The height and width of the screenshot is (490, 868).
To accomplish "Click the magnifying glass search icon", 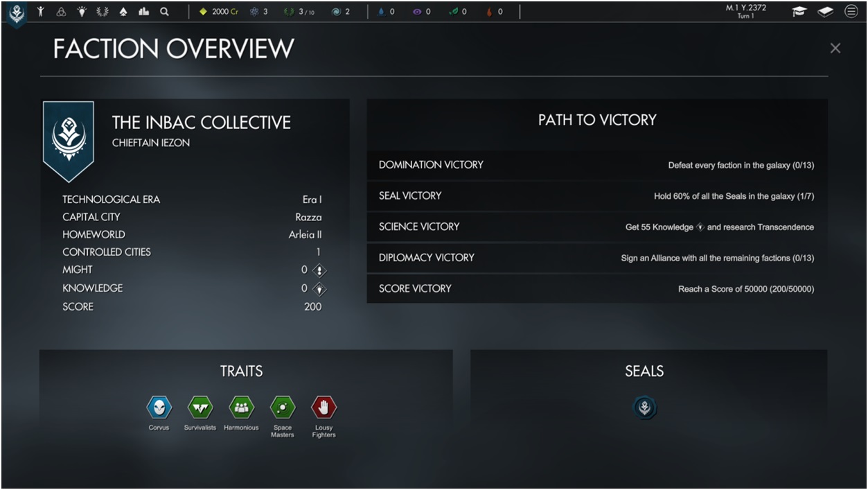I will [x=164, y=12].
